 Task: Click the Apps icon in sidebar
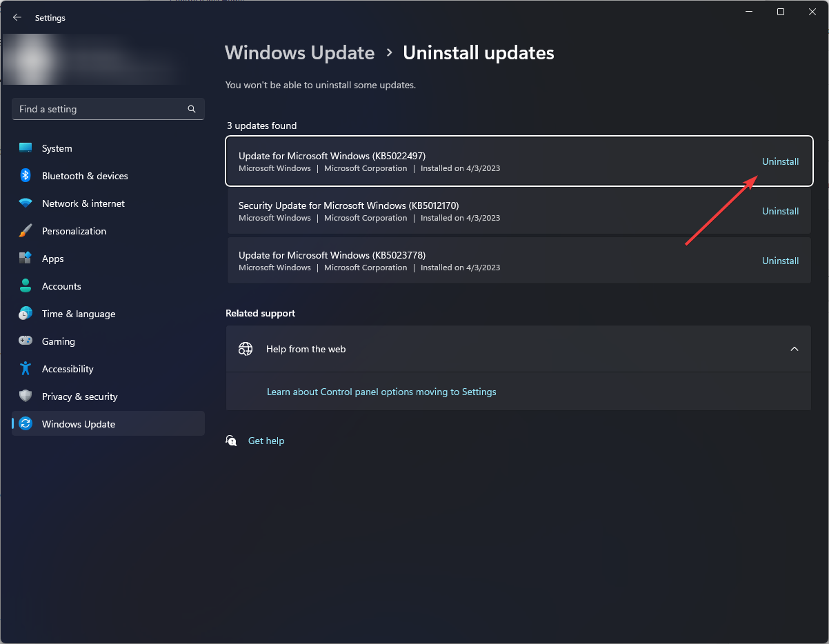(x=26, y=259)
